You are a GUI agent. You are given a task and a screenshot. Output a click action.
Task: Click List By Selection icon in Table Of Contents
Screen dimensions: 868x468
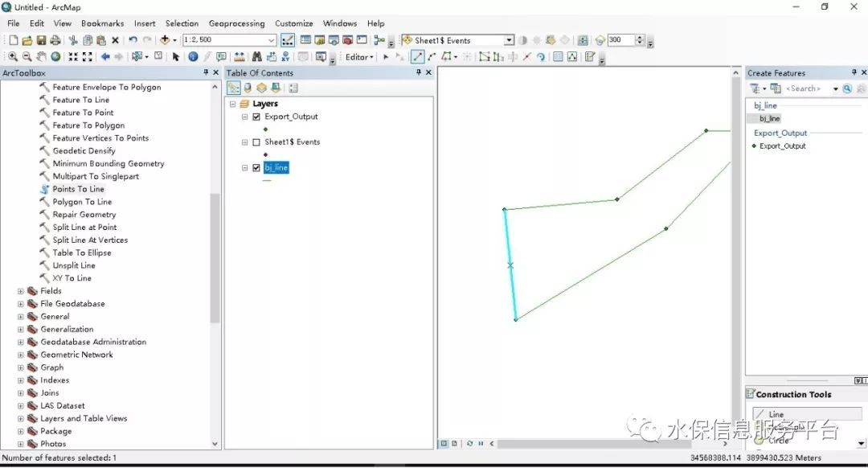pos(275,88)
